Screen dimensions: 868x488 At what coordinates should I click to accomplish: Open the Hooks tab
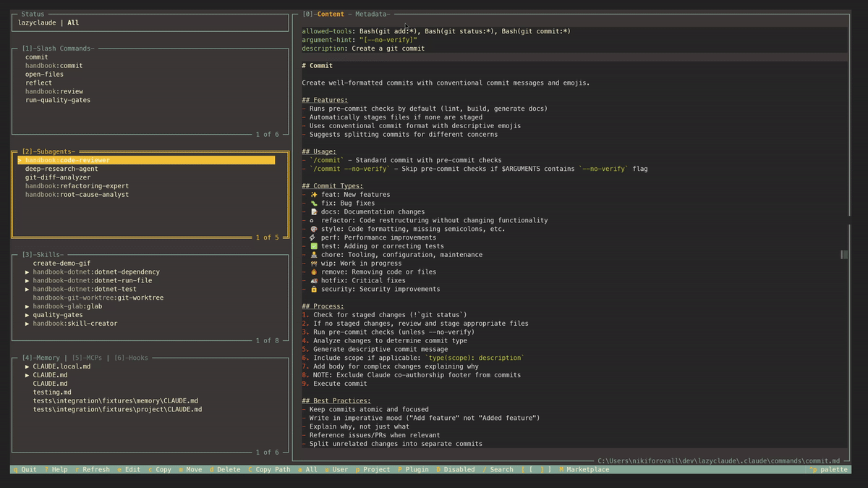point(129,358)
